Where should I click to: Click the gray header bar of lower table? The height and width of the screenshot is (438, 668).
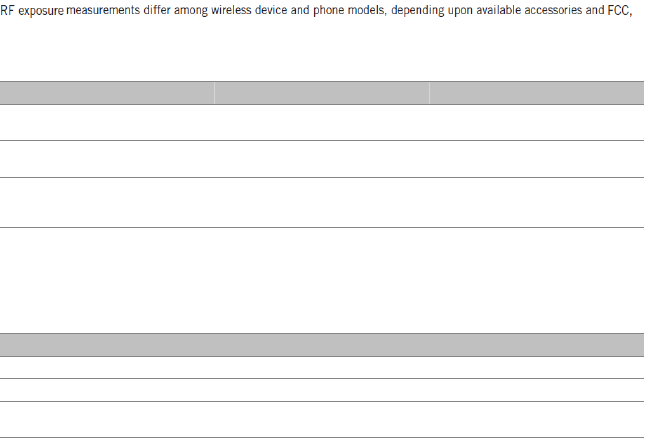coord(322,345)
